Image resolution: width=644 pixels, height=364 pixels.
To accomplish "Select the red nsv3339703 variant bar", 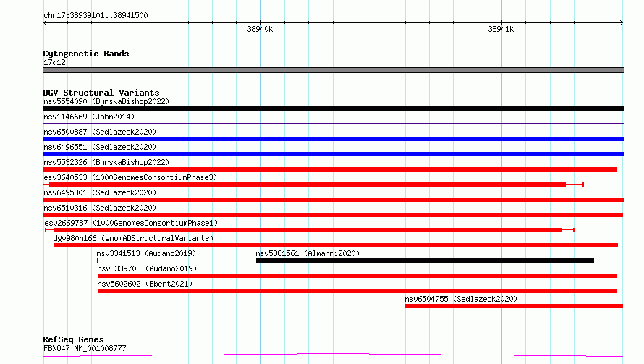I will click(357, 276).
